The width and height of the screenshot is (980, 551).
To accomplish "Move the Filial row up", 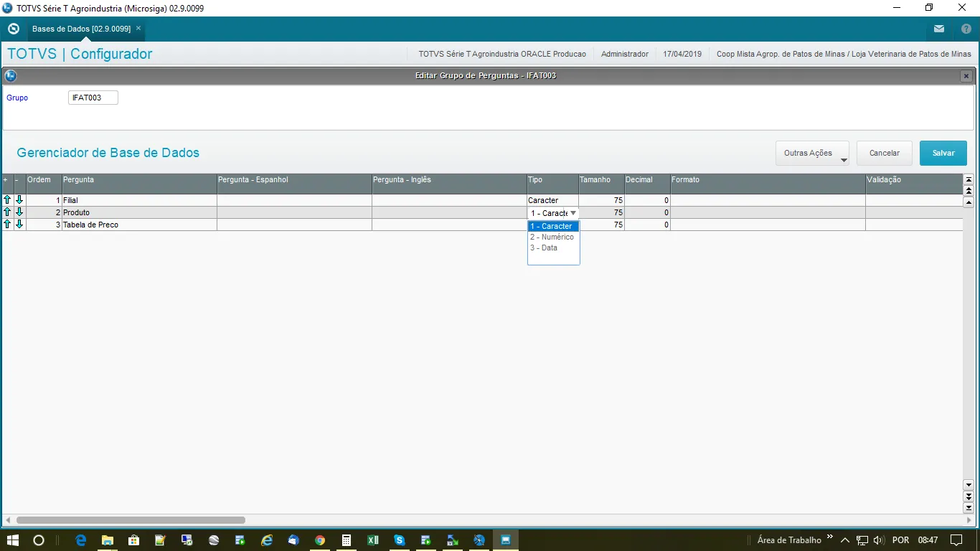I will click(7, 200).
